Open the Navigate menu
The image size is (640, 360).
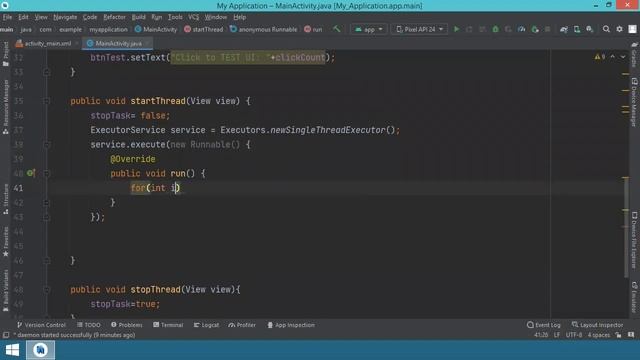pos(65,17)
